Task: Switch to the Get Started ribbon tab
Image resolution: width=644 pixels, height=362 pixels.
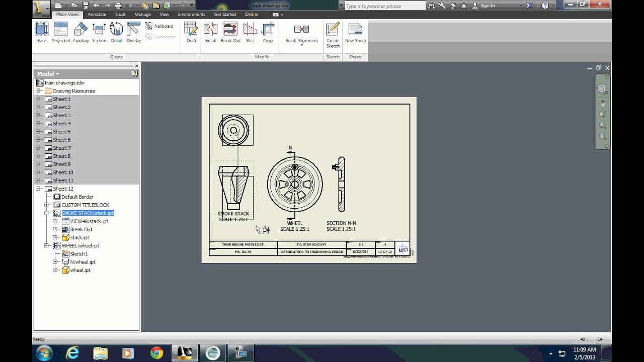Action: (225, 15)
